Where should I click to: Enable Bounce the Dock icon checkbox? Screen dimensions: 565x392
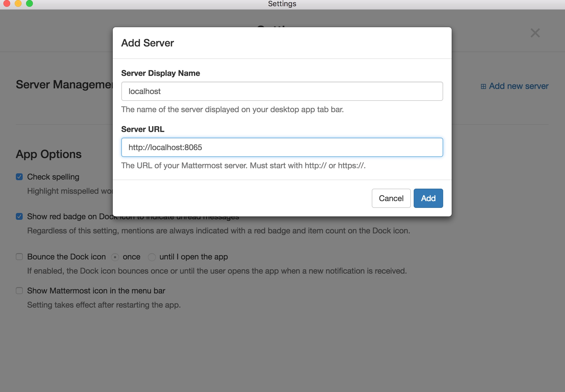(19, 257)
